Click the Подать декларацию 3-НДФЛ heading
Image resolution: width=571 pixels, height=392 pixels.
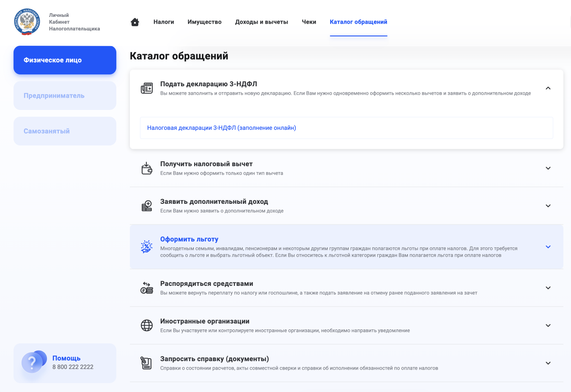pos(209,84)
